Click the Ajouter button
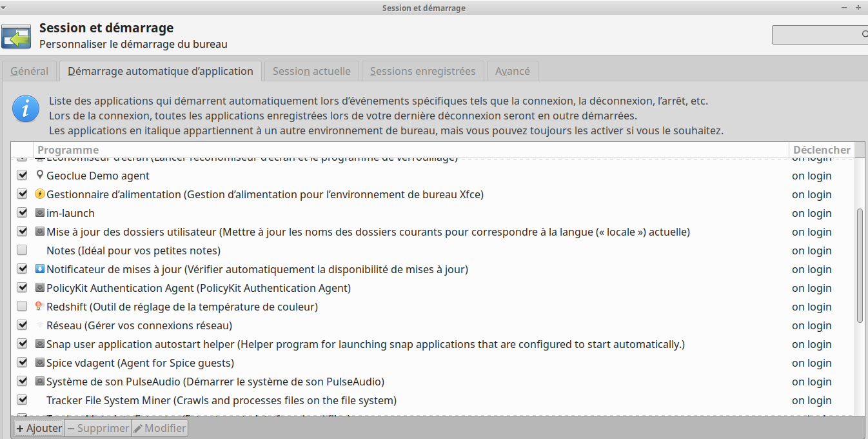This screenshot has height=439, width=868. 39,428
